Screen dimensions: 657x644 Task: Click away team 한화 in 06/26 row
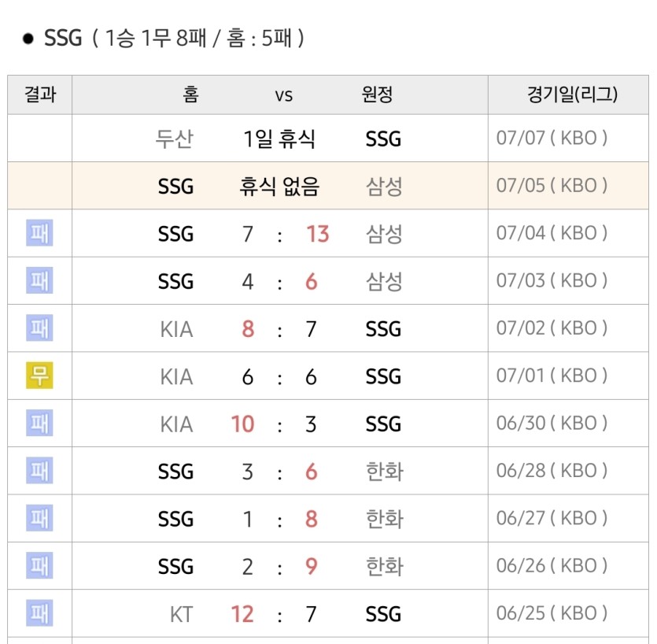(384, 566)
